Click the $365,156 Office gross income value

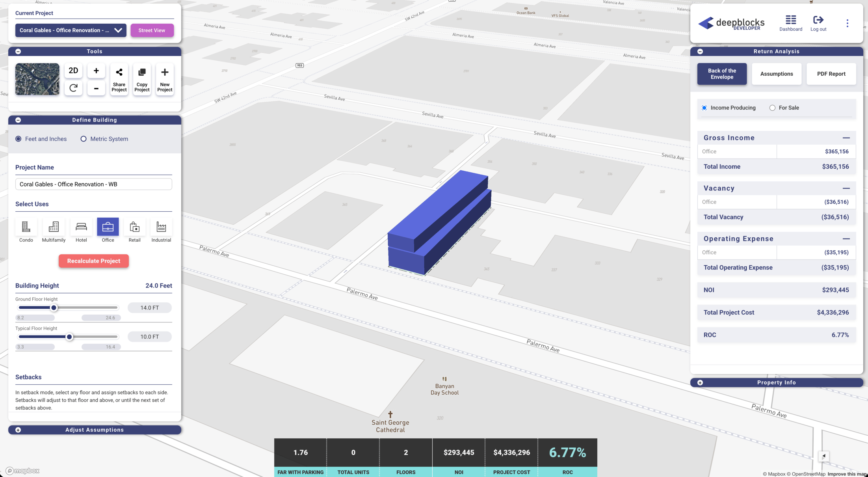tap(837, 151)
